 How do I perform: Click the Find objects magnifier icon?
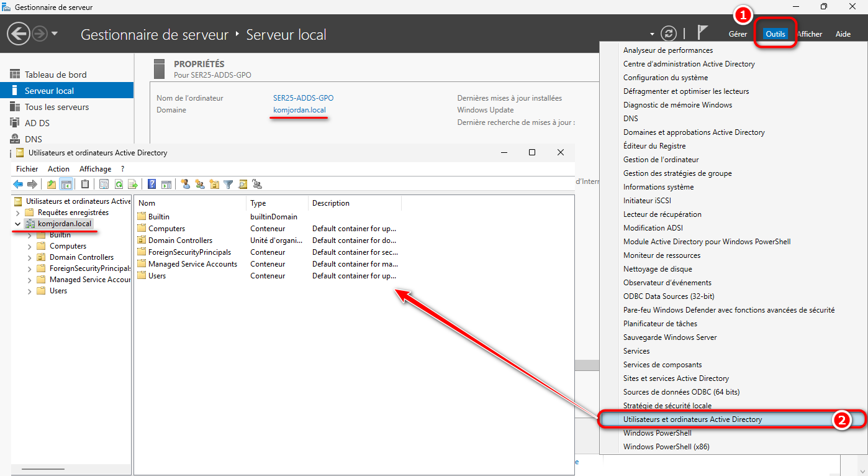pos(243,184)
